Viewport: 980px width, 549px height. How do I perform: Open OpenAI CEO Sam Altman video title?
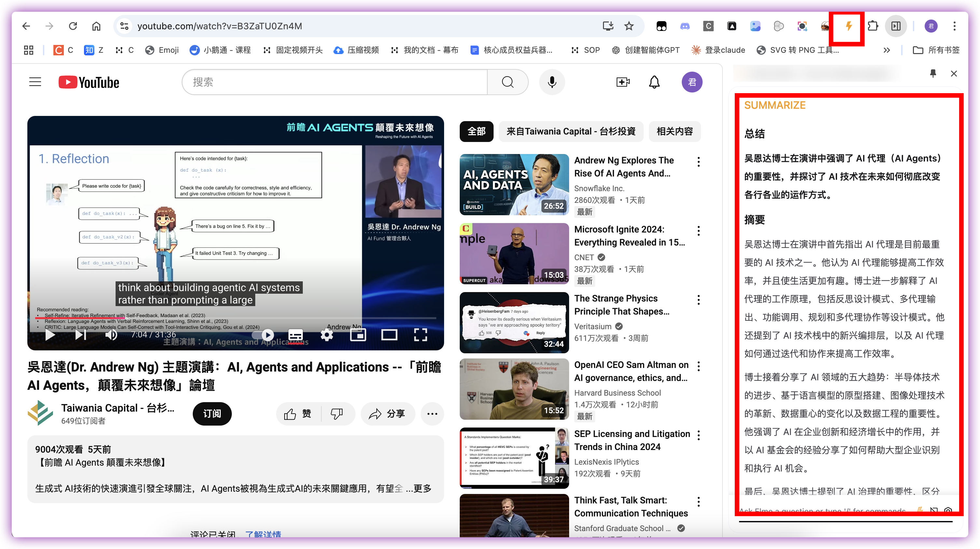point(631,371)
